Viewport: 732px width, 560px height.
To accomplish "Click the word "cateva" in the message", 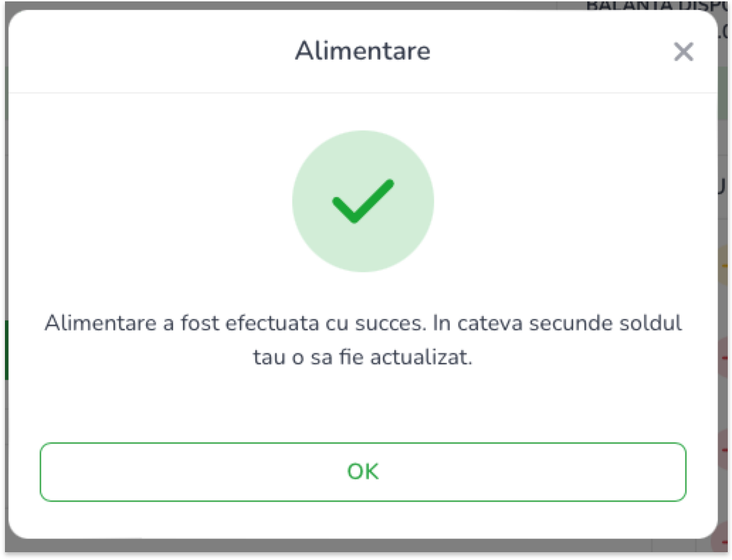I will point(485,323).
